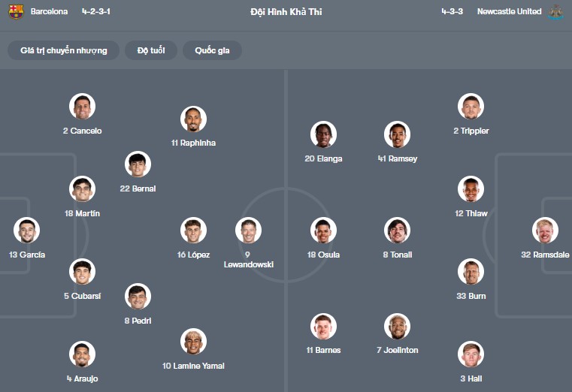This screenshot has width=572, height=392.
Task: Click Raphinha's avatar icon
Action: [193, 119]
